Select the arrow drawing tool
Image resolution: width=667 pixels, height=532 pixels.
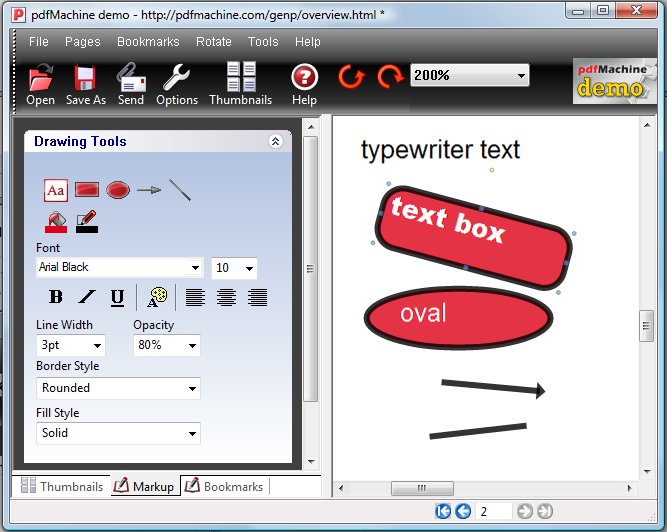pyautogui.click(x=149, y=190)
